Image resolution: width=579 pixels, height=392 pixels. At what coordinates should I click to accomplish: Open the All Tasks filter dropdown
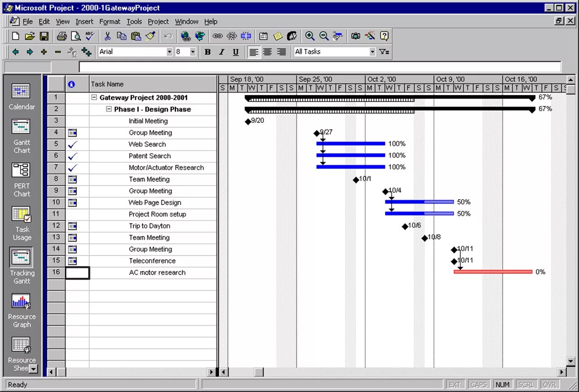pyautogui.click(x=372, y=52)
